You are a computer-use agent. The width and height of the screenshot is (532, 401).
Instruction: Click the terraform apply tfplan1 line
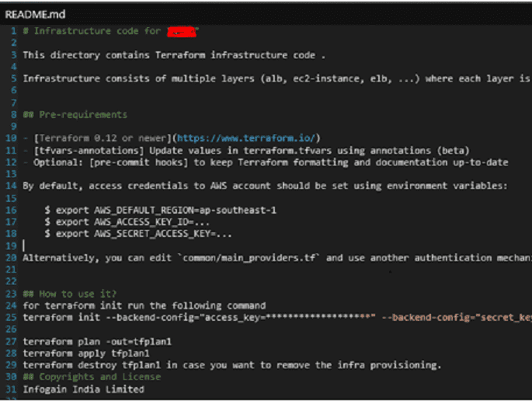[x=86, y=354]
